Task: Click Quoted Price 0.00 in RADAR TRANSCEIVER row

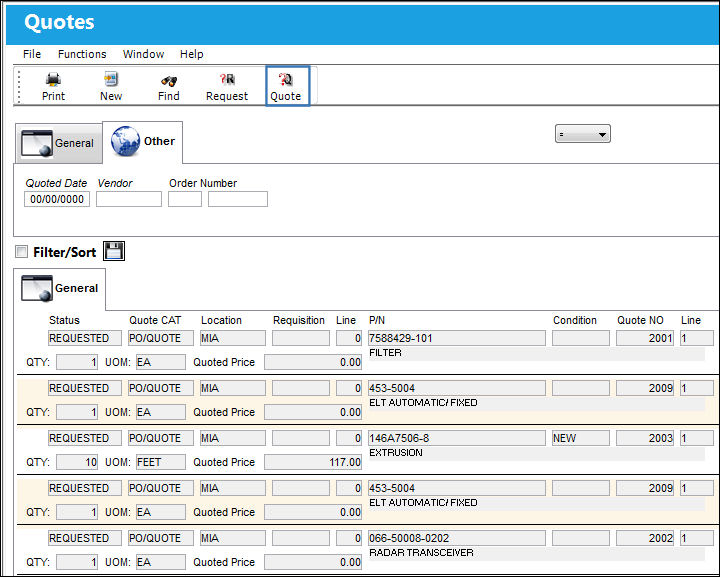Action: click(x=313, y=562)
